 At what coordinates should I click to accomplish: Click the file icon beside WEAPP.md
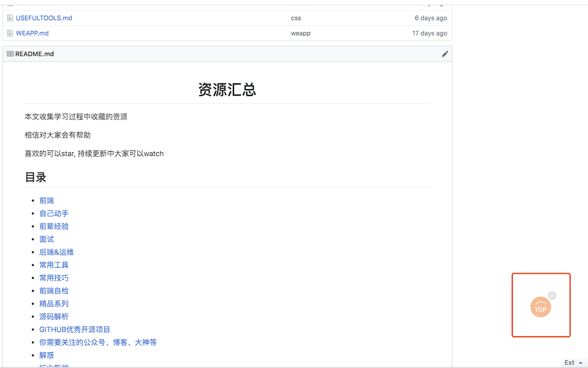click(x=10, y=33)
